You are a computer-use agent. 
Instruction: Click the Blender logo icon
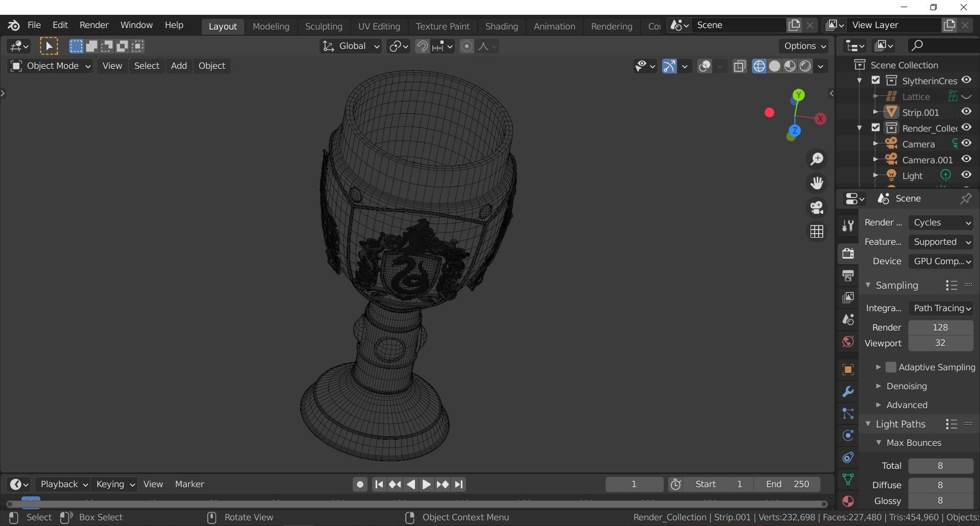pyautogui.click(x=14, y=25)
